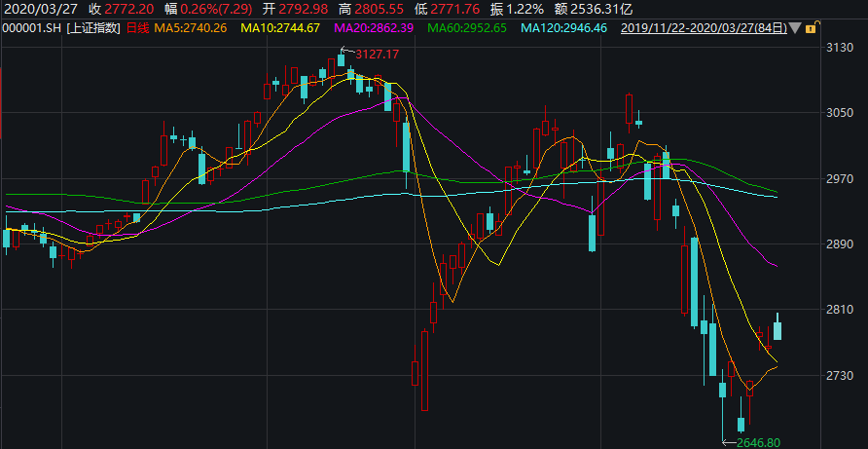The height and width of the screenshot is (449, 868).
Task: Click the turnover value 2536.31亿
Action: pos(601,9)
